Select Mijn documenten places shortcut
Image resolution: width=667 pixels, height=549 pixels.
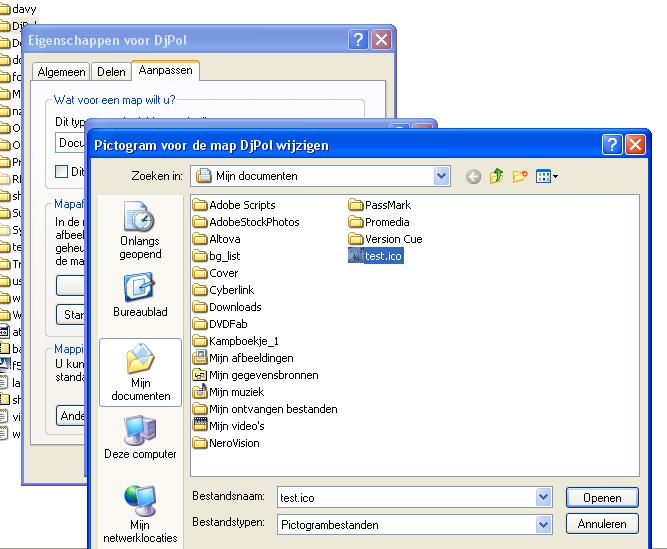[x=140, y=373]
